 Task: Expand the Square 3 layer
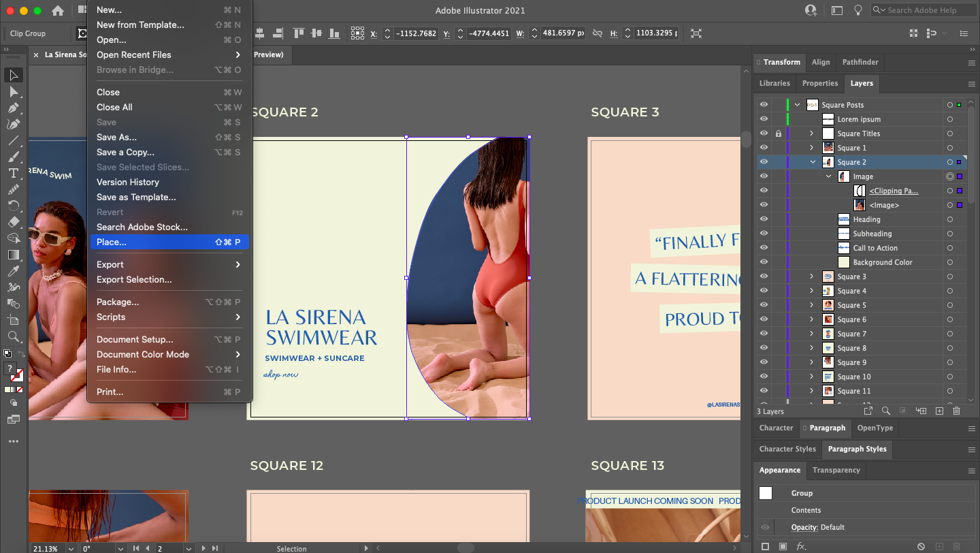pos(811,276)
